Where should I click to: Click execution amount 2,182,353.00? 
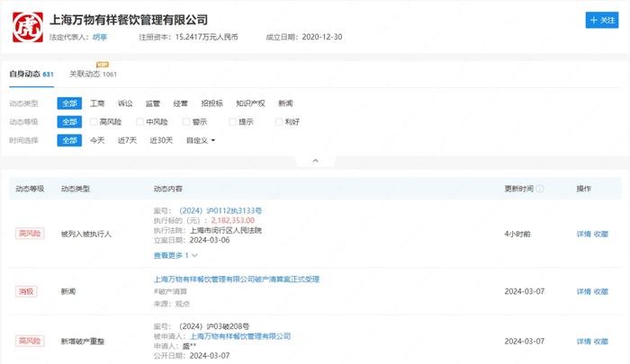(232, 220)
